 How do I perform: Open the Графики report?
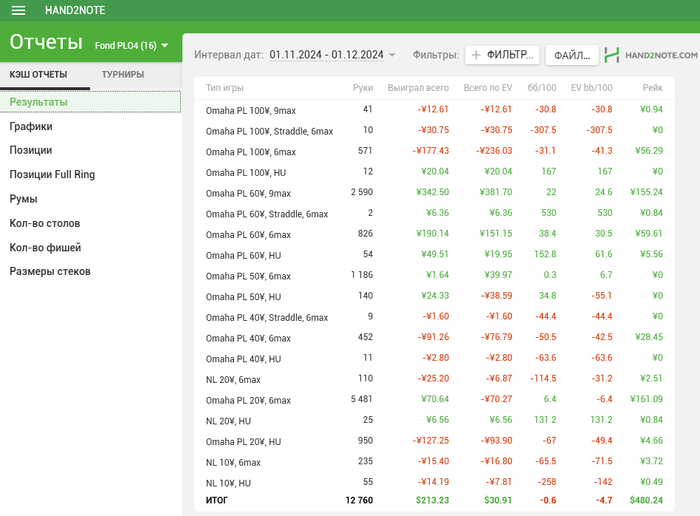point(31,127)
